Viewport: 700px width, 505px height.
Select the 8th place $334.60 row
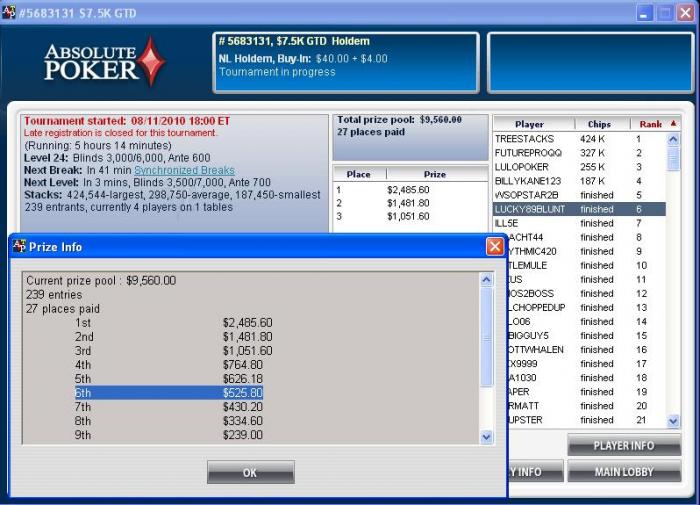(169, 421)
